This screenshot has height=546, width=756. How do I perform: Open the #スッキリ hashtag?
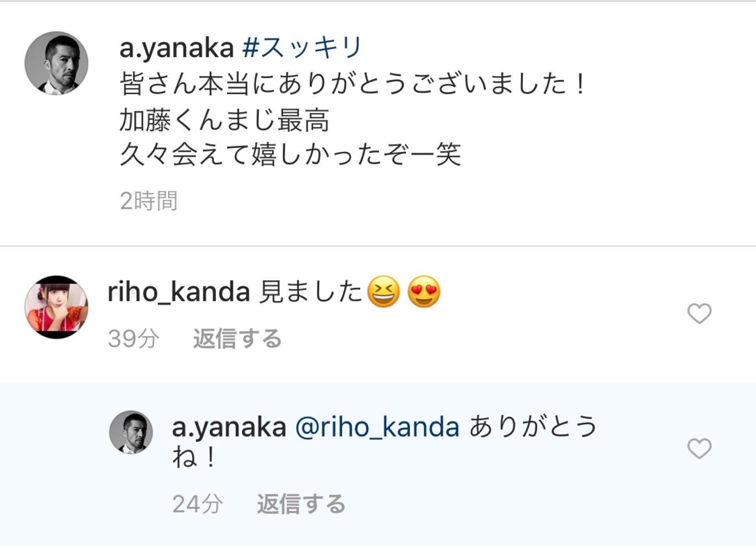[x=302, y=48]
